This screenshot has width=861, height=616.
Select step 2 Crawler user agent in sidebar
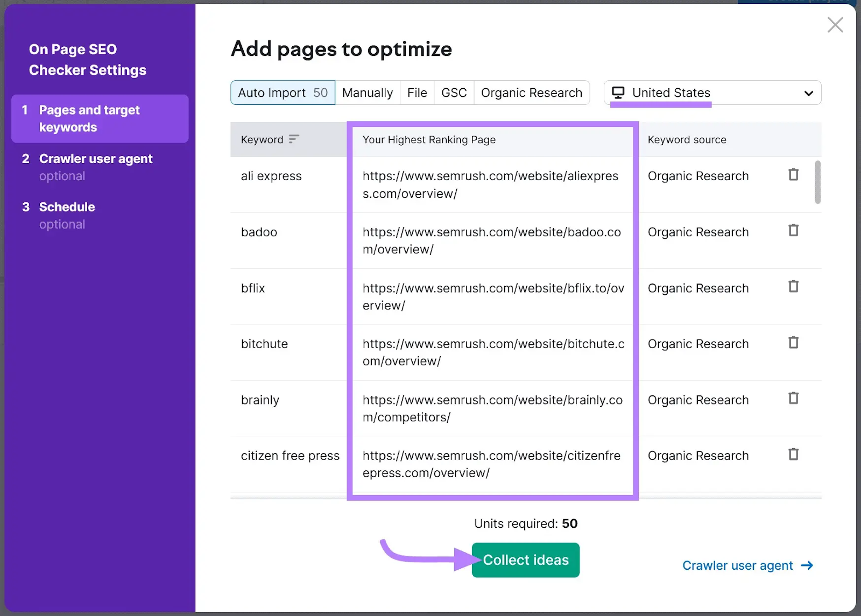pos(95,158)
